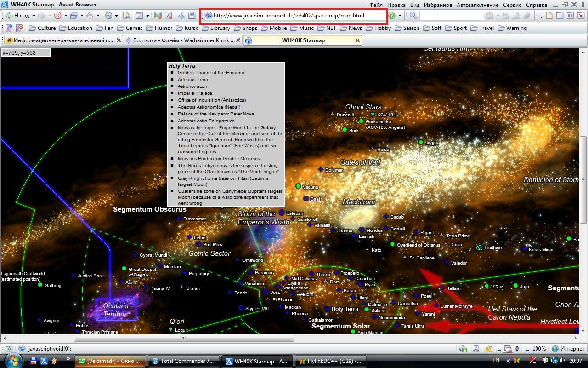Click the new blank page icon
This screenshot has width=588, height=368.
click(549, 16)
